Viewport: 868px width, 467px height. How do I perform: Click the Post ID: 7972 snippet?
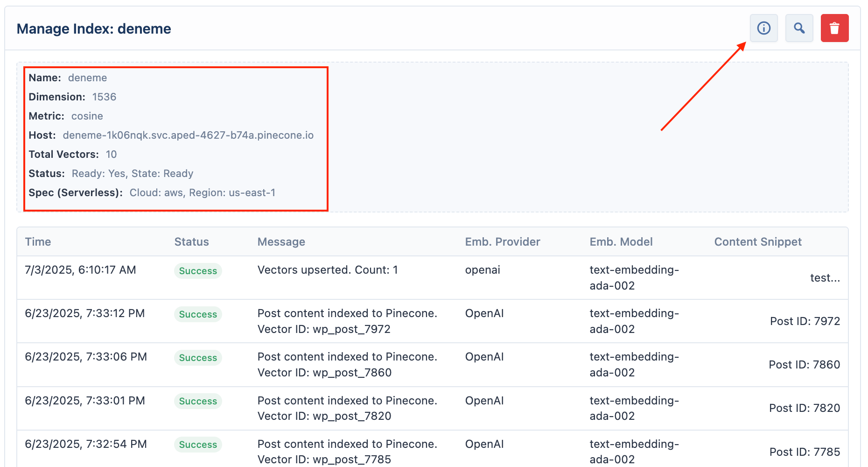click(x=805, y=321)
